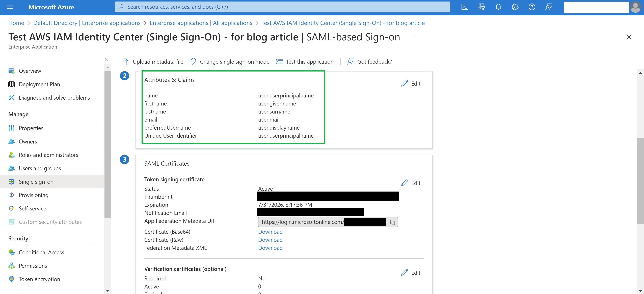Open Token encryption in the sidebar
Screen dimensions: 644x294
coord(39,279)
